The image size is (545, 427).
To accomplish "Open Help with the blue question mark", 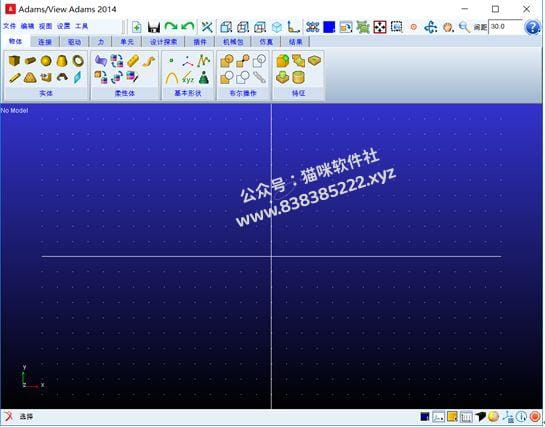I will click(532, 27).
